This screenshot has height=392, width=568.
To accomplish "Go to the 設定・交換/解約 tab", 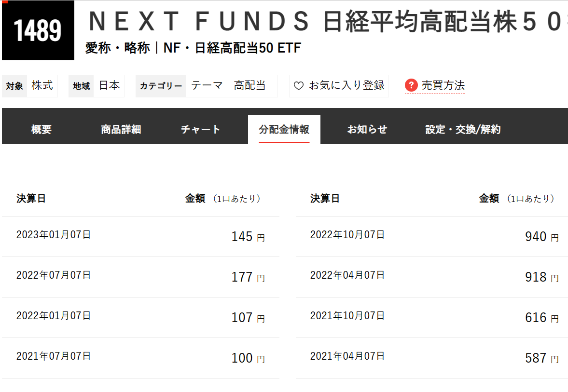I will click(462, 129).
